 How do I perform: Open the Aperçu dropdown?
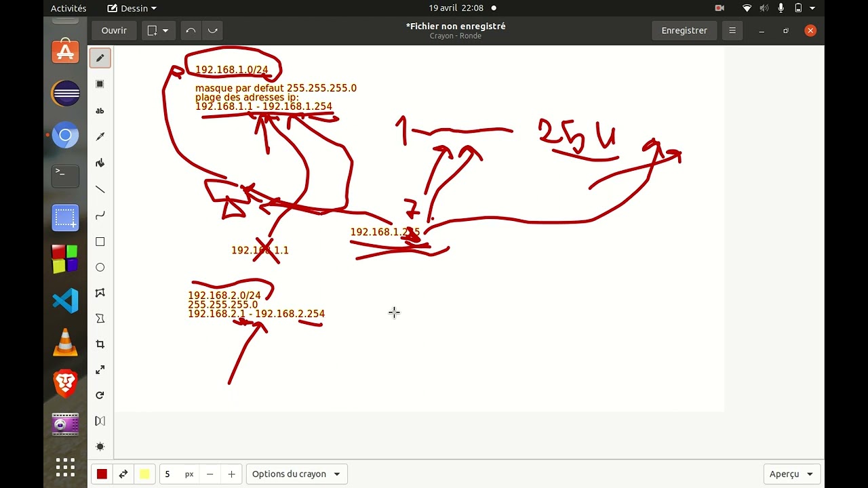tap(791, 474)
